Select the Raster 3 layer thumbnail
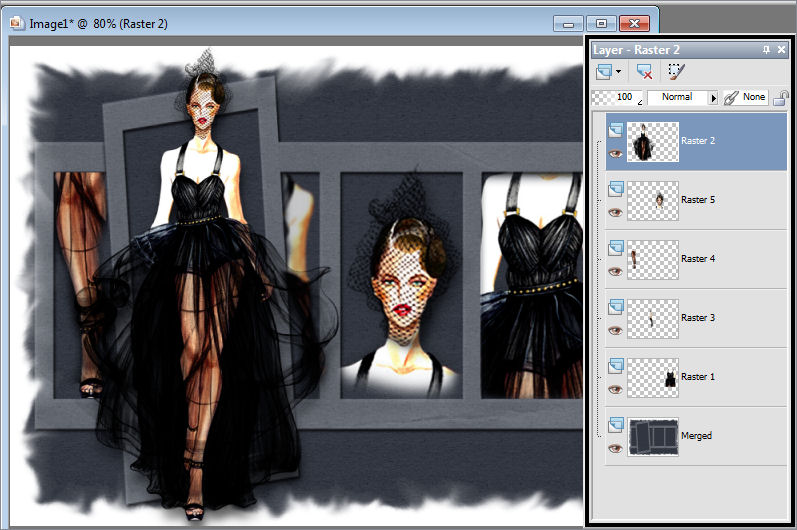 tap(653, 319)
